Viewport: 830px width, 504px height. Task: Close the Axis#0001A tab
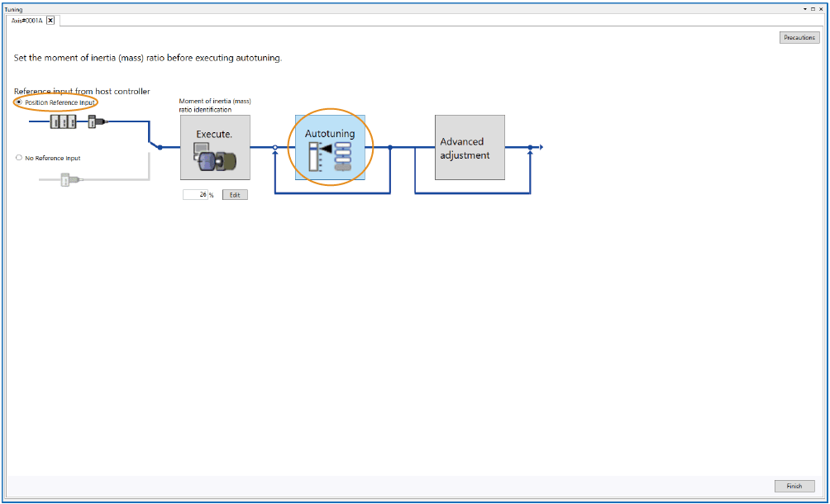pos(50,21)
